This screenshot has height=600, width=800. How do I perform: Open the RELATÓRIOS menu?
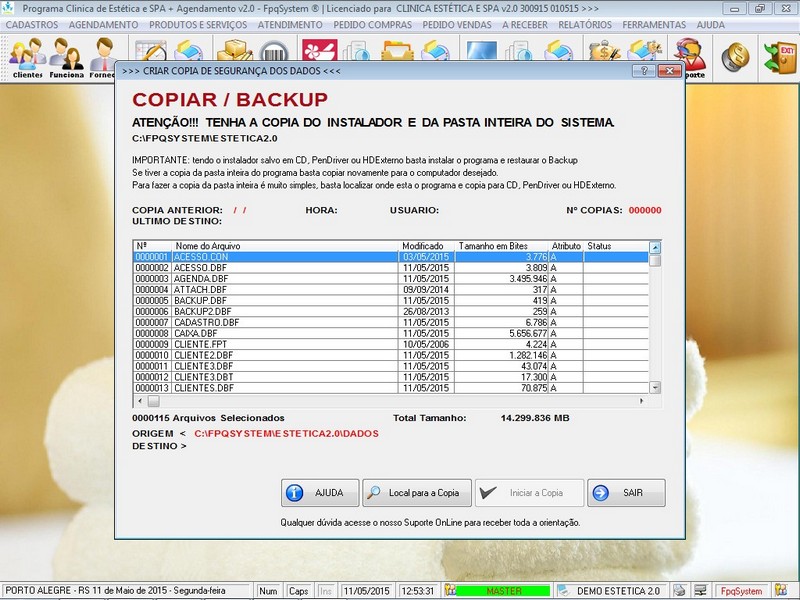click(585, 24)
